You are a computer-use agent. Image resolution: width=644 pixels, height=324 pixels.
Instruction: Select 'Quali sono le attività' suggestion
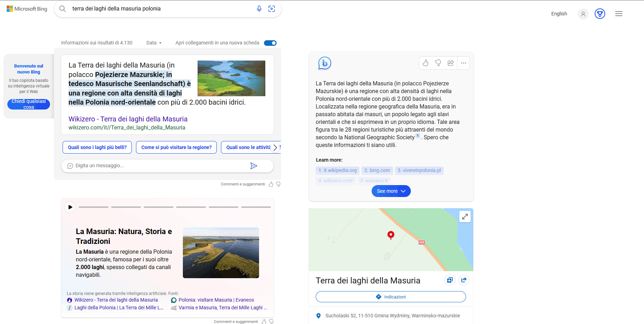coord(248,147)
